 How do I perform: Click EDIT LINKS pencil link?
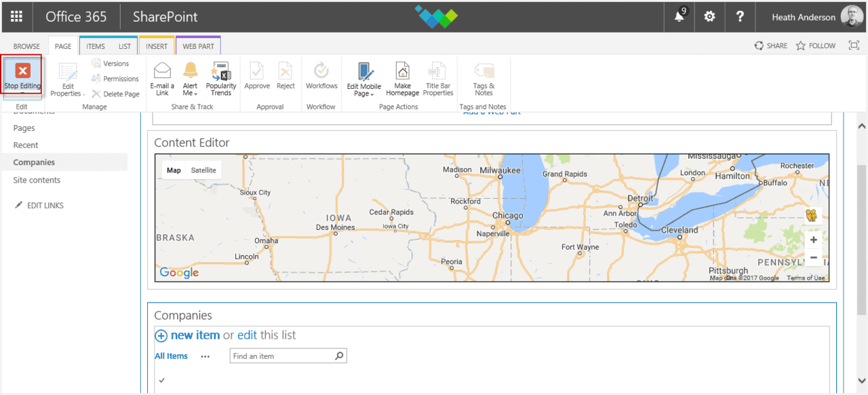(x=39, y=205)
